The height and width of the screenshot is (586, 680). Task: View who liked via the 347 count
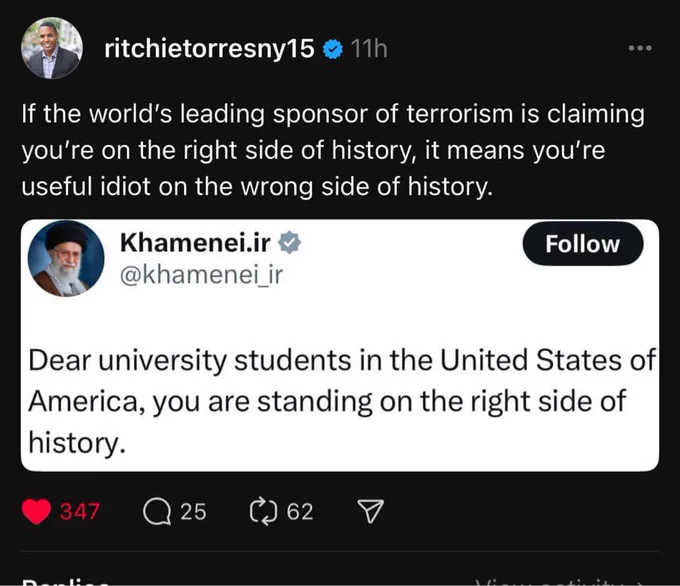(79, 512)
